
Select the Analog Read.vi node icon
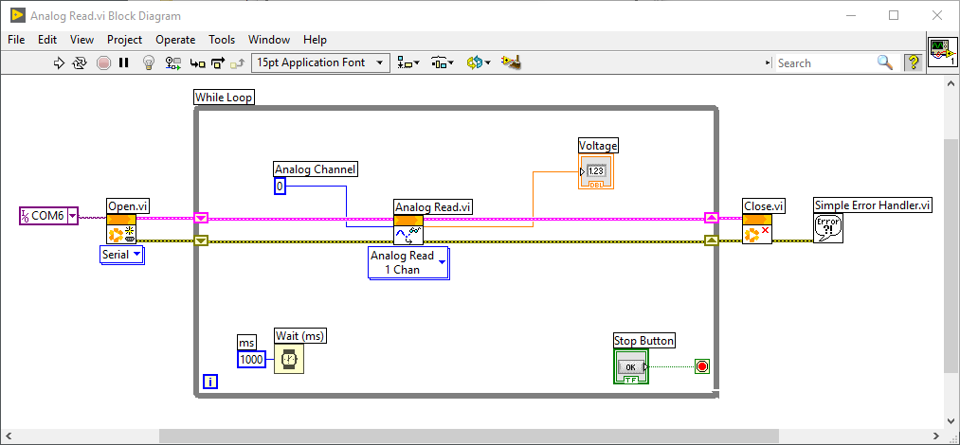click(408, 230)
